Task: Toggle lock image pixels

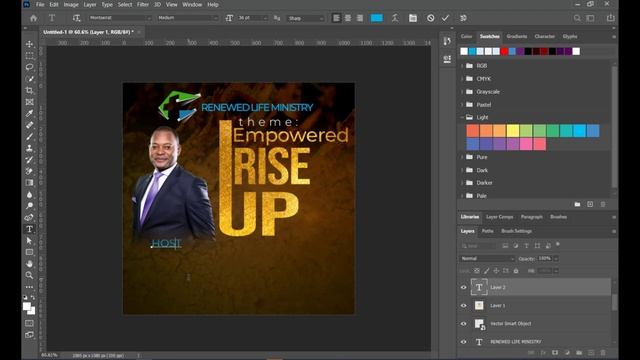Action: (486, 271)
